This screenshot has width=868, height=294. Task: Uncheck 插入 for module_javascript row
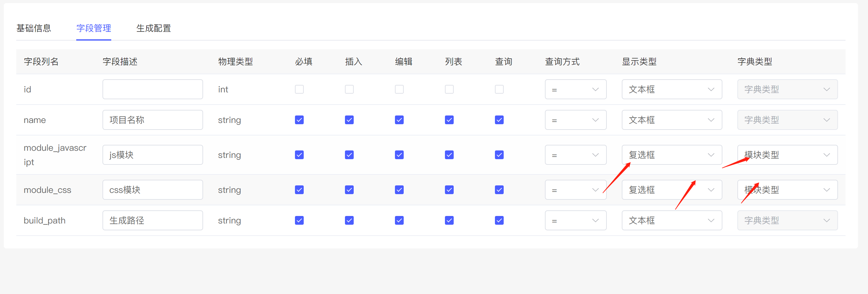[349, 155]
